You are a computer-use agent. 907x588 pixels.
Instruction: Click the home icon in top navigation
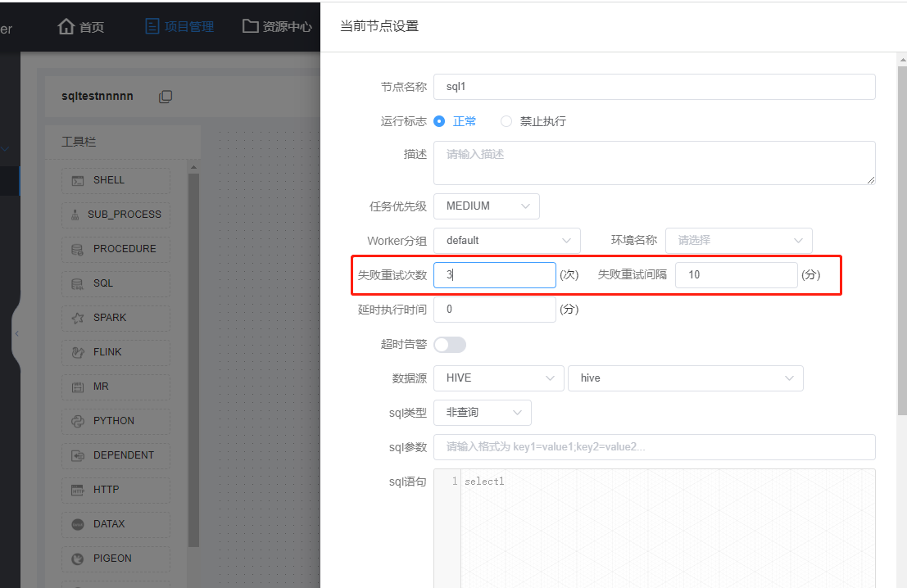coord(66,26)
